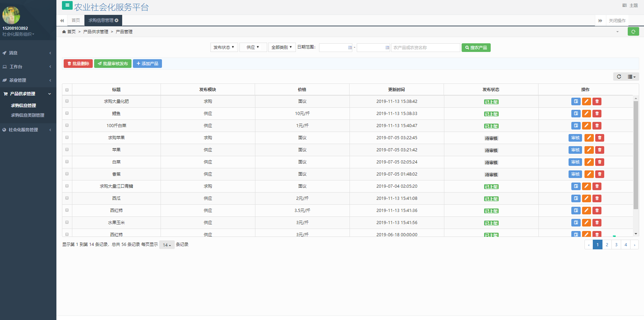Check the checkbox for 求购大量化肥 row

[67, 101]
